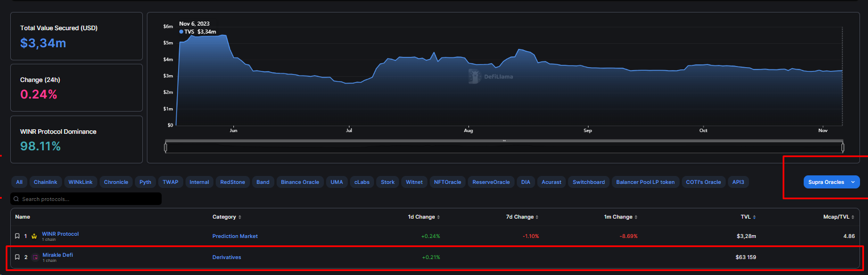Click the Mirakle Defi logo icon
The width and height of the screenshot is (868, 275).
click(x=35, y=257)
